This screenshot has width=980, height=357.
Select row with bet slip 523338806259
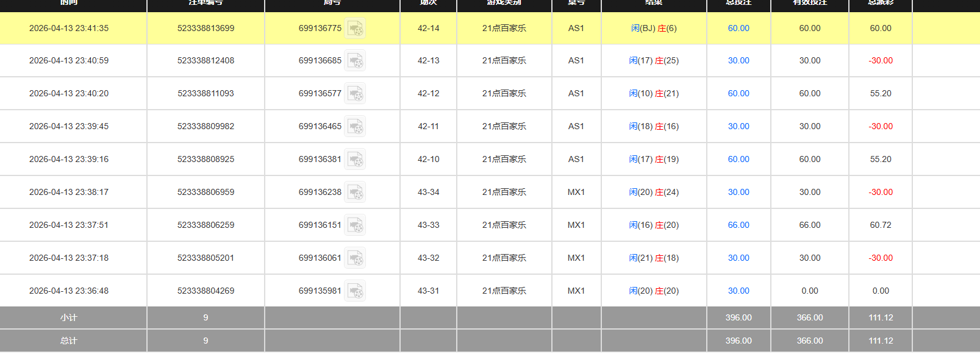click(206, 225)
